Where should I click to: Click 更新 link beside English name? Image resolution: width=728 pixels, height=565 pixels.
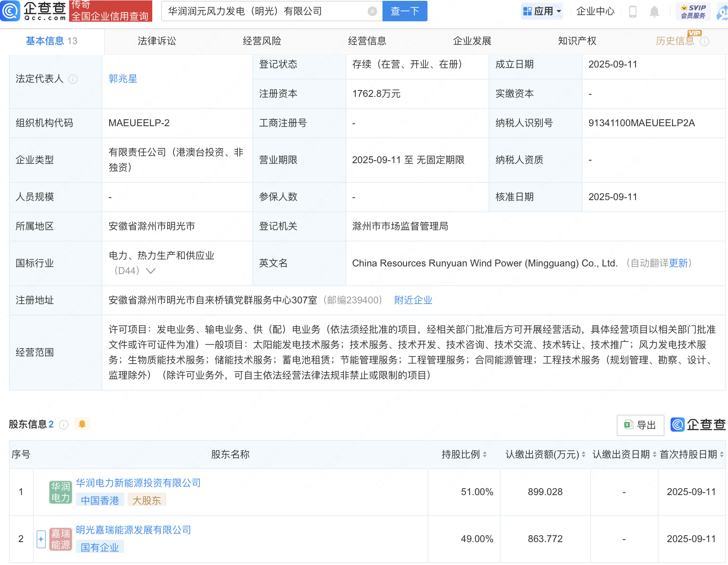tap(678, 263)
